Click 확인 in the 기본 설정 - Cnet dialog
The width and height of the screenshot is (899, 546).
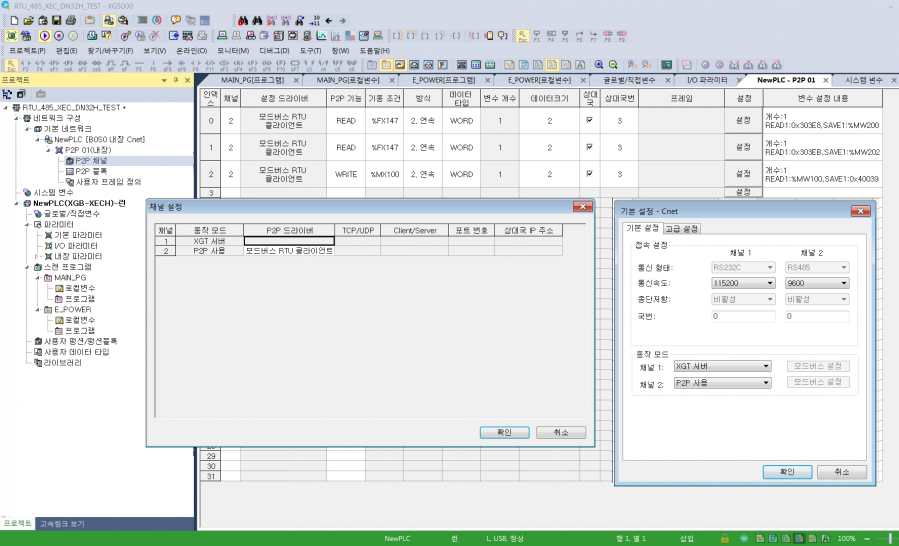tap(787, 471)
